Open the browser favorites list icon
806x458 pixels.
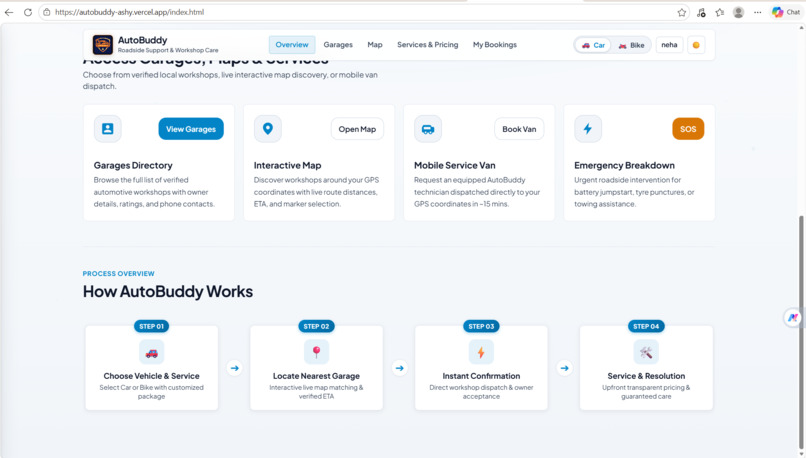pos(720,12)
